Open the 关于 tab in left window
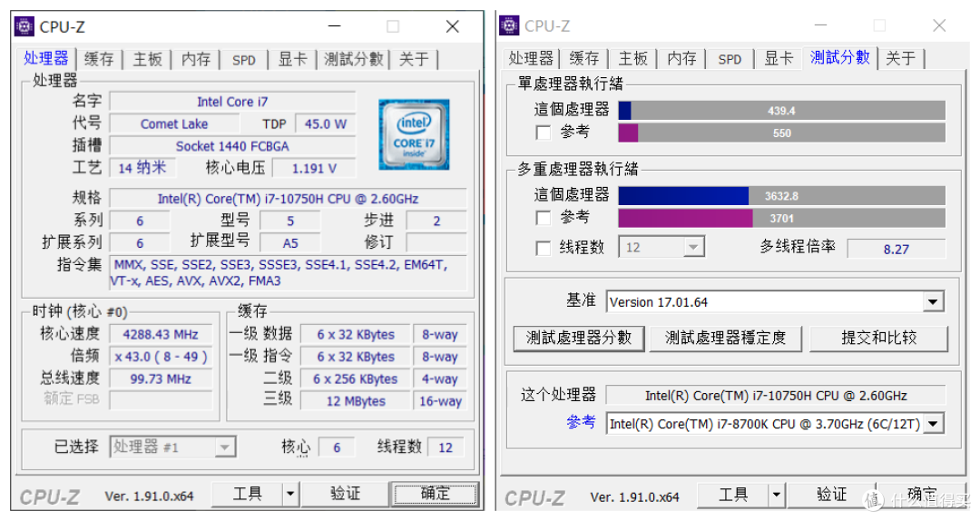 click(x=414, y=59)
